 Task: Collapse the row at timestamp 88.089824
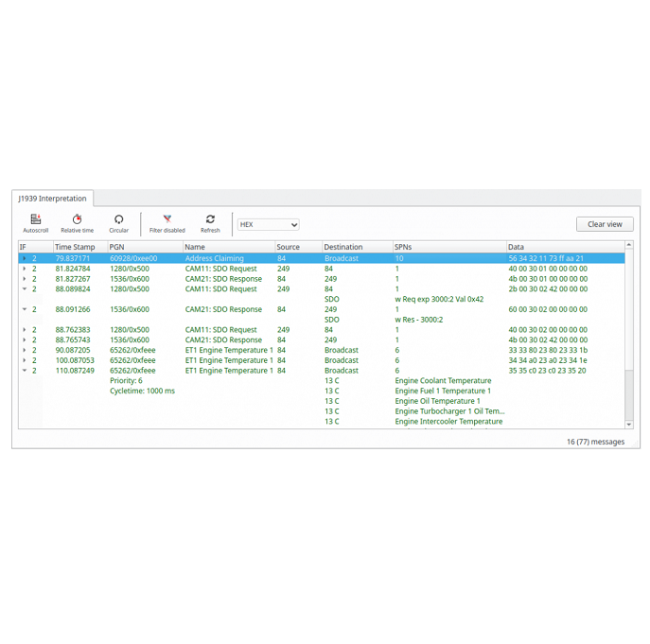coord(25,289)
